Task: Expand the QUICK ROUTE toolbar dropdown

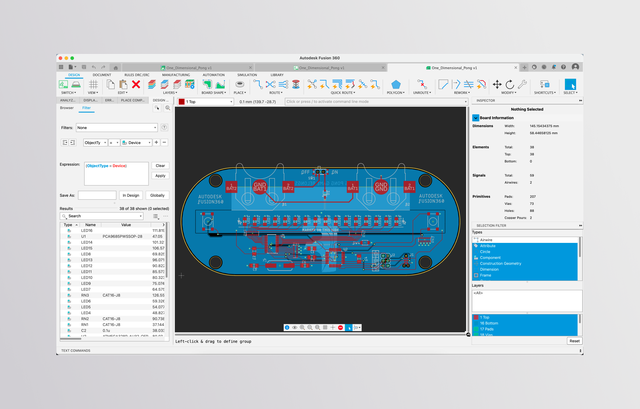Action: pos(343,93)
